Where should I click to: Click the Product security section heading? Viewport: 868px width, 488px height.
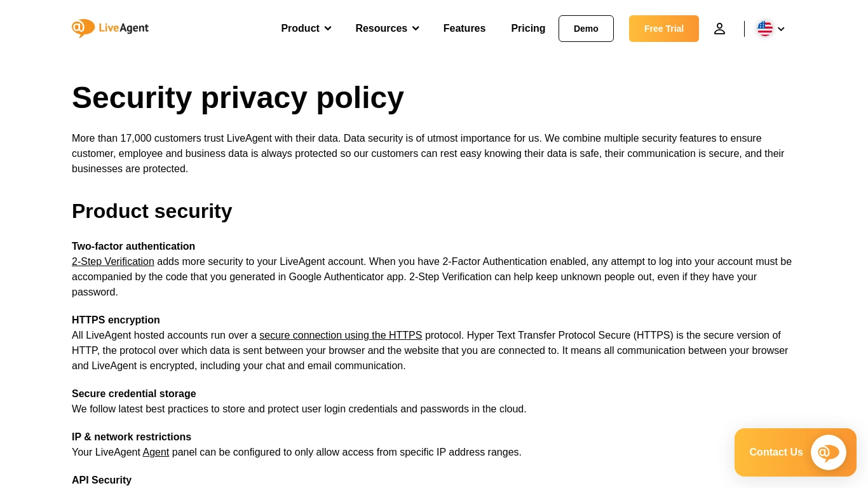[x=152, y=211]
